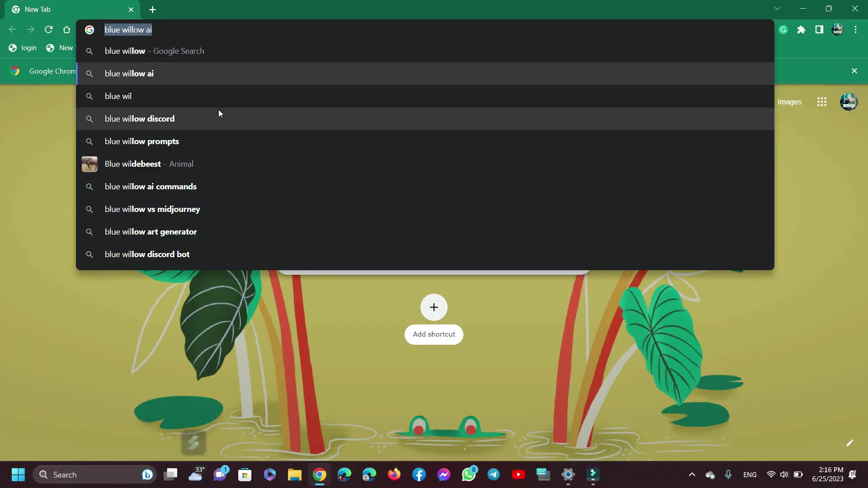Select suggestion blue willow Google Search

pyautogui.click(x=425, y=51)
